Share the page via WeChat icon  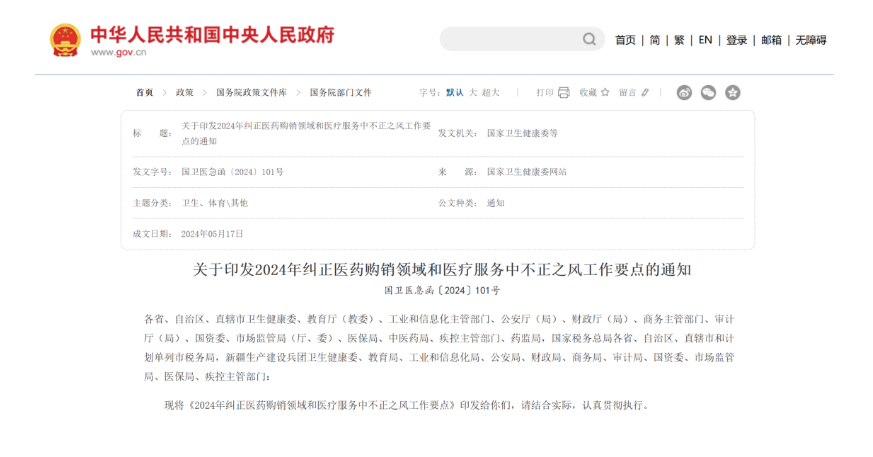pos(708,92)
